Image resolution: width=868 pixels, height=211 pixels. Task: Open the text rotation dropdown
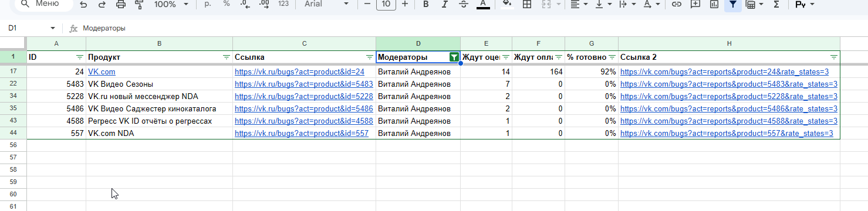click(x=651, y=4)
